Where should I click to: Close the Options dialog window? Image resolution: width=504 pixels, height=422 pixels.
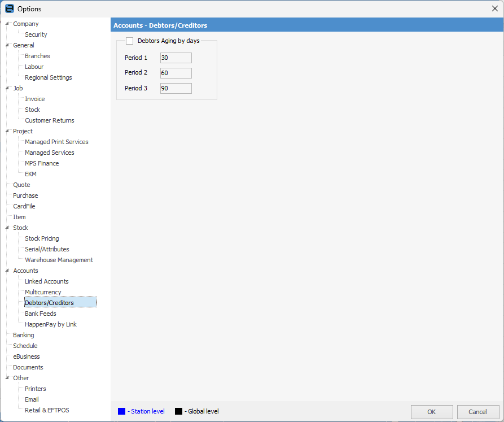tap(494, 8)
